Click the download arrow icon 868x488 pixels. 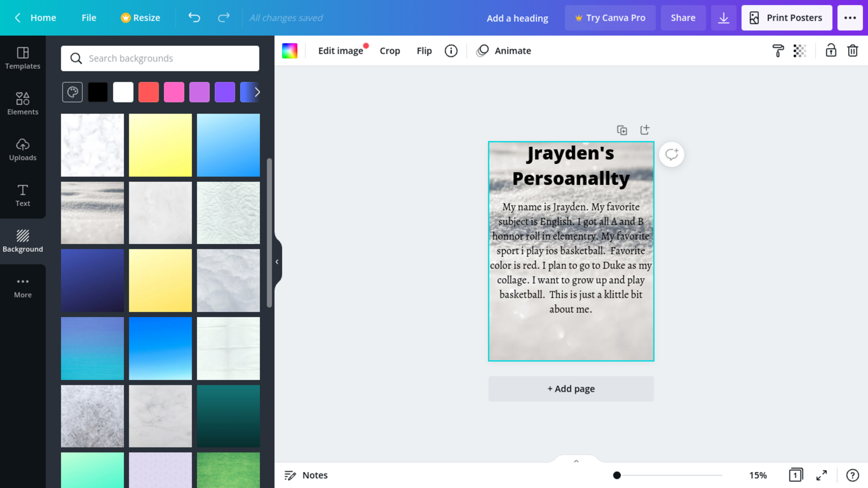pos(723,18)
